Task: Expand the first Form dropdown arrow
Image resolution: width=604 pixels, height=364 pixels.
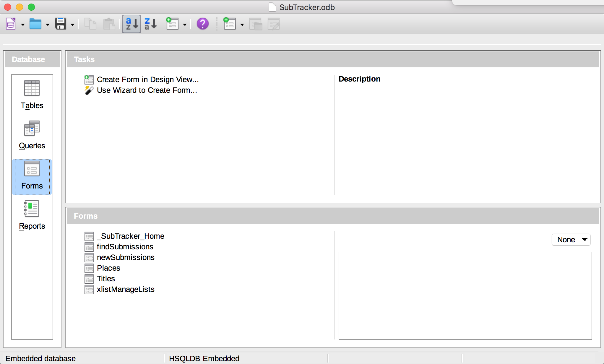Action: (185, 25)
